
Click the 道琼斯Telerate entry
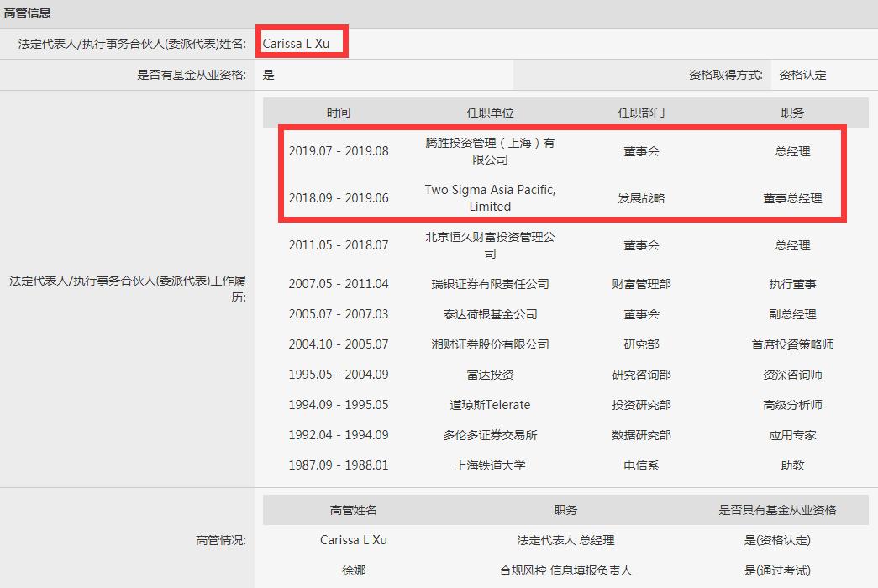[489, 405]
